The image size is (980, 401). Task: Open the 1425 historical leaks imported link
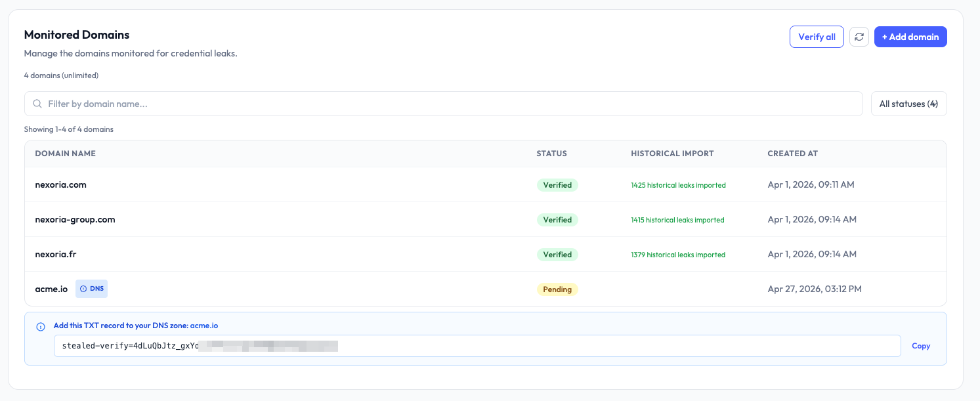coord(678,184)
